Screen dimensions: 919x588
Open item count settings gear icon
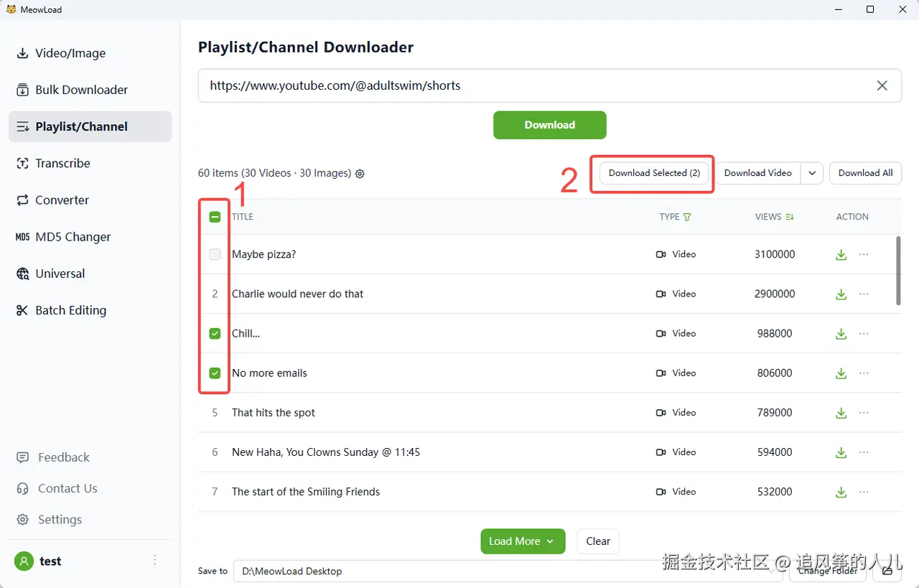tap(360, 174)
